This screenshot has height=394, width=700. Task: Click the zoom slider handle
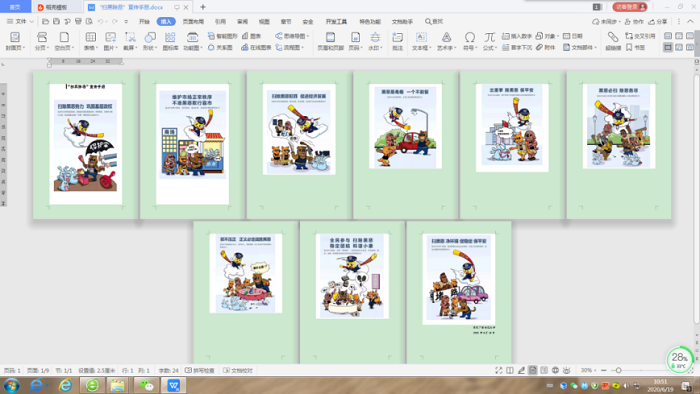coord(618,370)
